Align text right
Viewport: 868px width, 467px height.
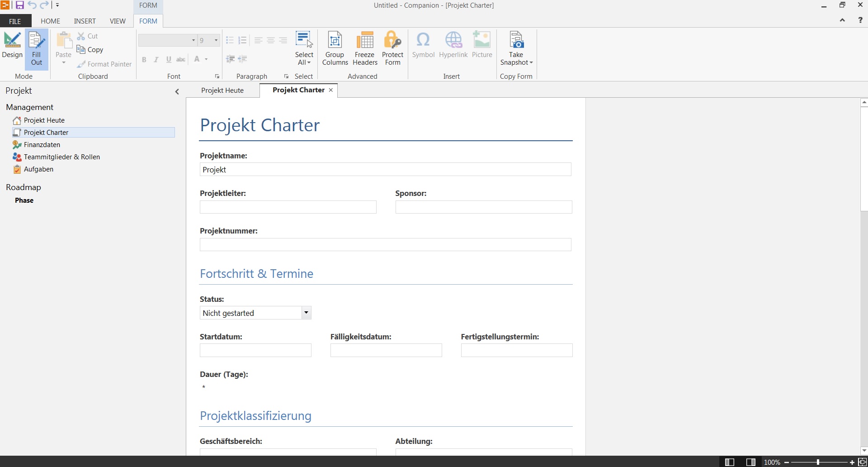pyautogui.click(x=283, y=40)
